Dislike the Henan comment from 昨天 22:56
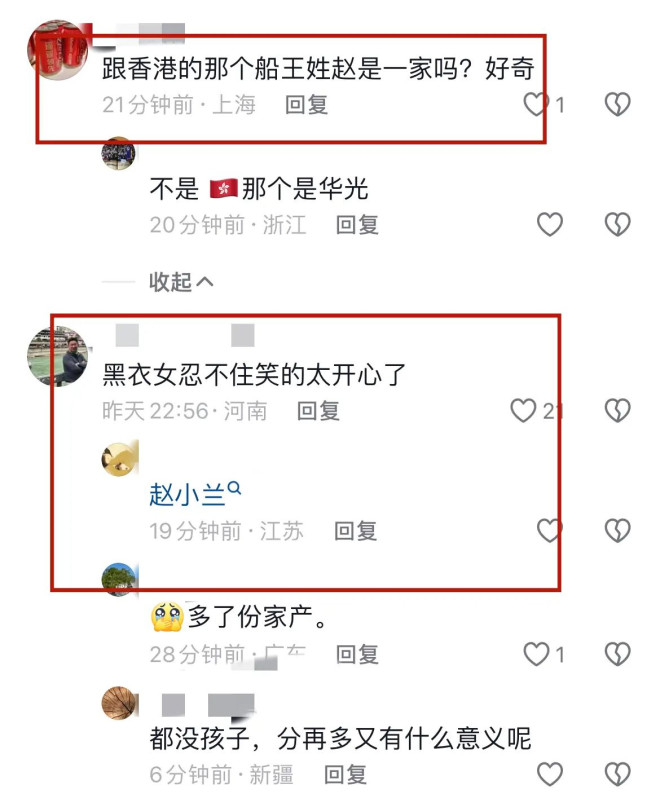This screenshot has height=807, width=660. click(617, 411)
